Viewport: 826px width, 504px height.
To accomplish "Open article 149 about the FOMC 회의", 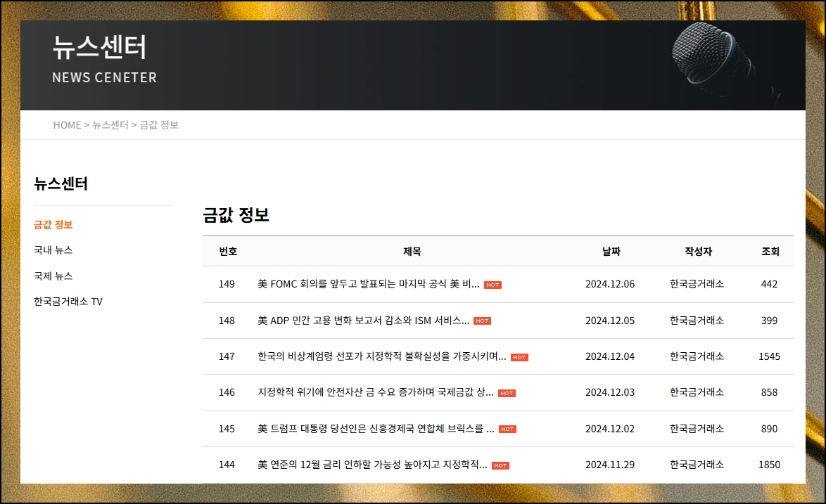I will click(x=368, y=284).
